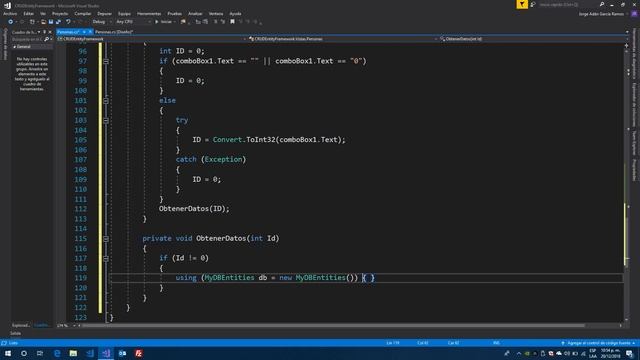The width and height of the screenshot is (640, 360).
Task: Click the split editor handle icon
Action: pyautogui.click(x=627, y=46)
